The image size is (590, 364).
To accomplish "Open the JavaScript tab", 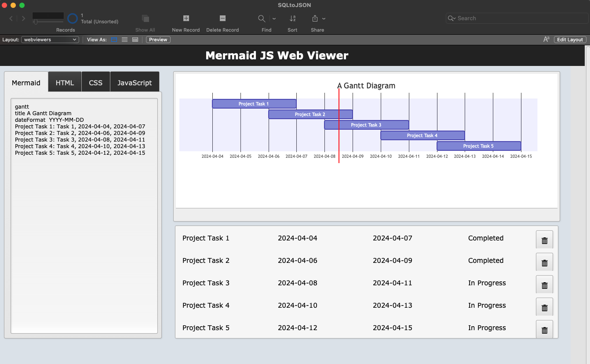I will 135,83.
